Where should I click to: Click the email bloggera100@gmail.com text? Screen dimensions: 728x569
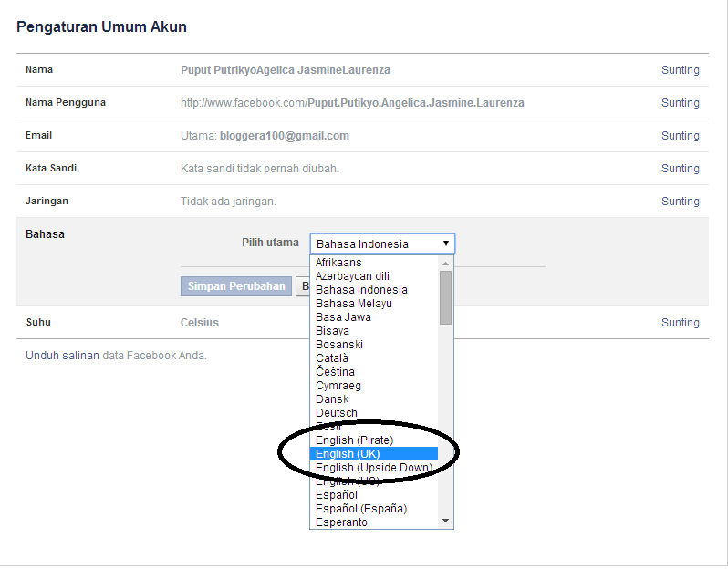[284, 136]
